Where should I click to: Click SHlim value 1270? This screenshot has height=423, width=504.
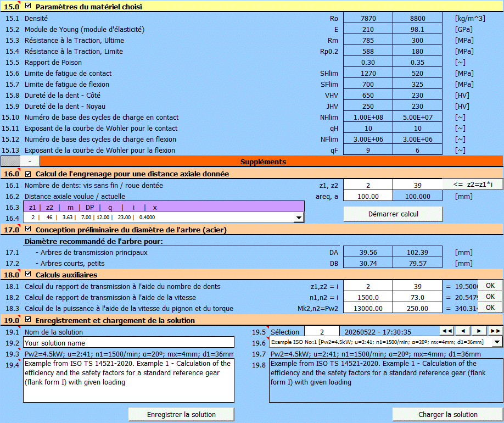[x=368, y=74]
